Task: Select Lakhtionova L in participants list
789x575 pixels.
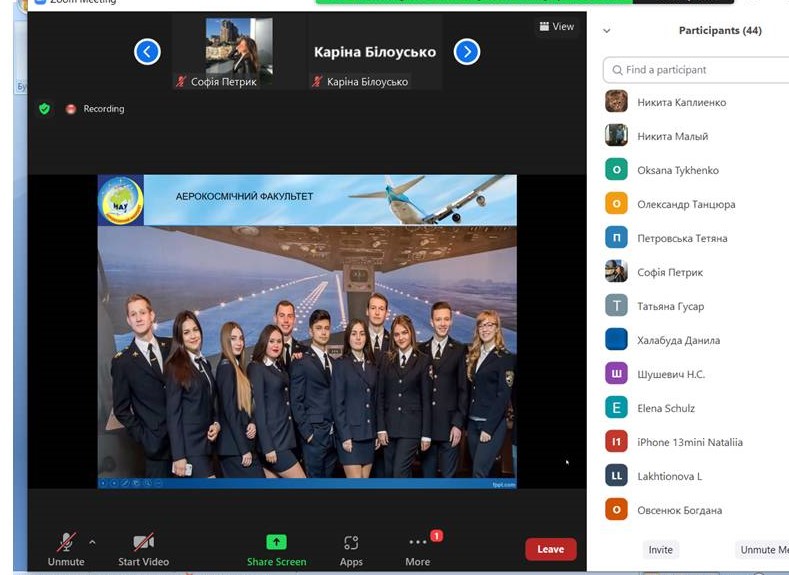Action: [x=669, y=476]
